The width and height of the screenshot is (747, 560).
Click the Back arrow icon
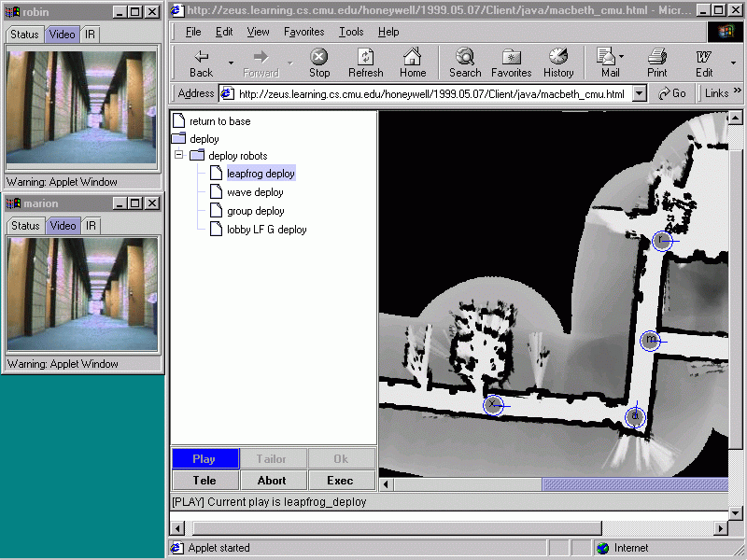coord(201,58)
